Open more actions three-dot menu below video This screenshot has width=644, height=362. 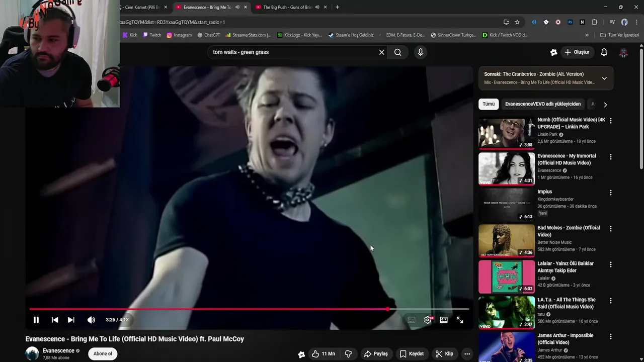[467, 354]
